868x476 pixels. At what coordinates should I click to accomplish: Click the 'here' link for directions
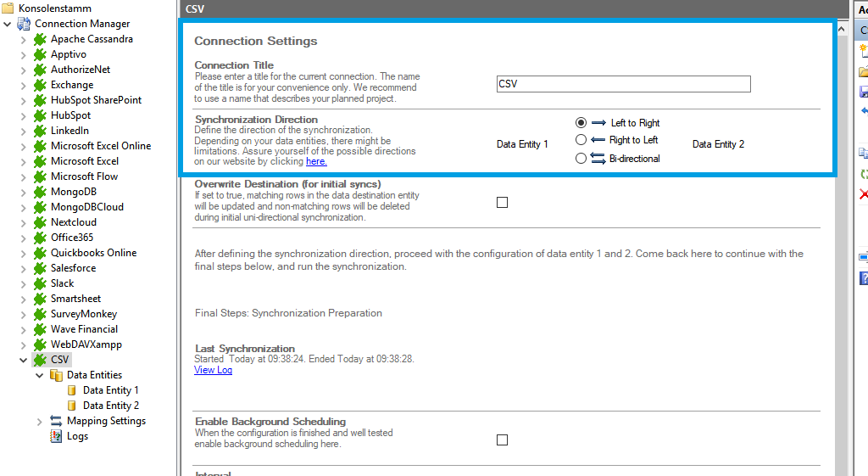click(315, 161)
